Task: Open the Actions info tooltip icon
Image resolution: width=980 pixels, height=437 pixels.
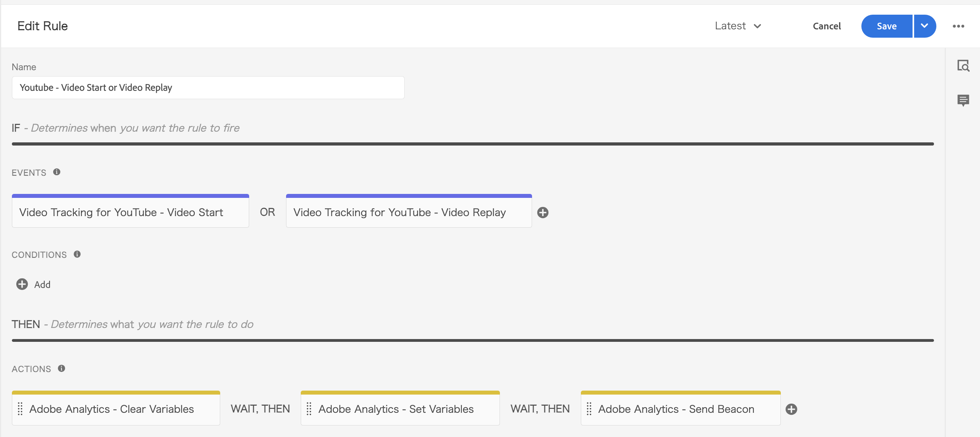Action: [x=61, y=368]
